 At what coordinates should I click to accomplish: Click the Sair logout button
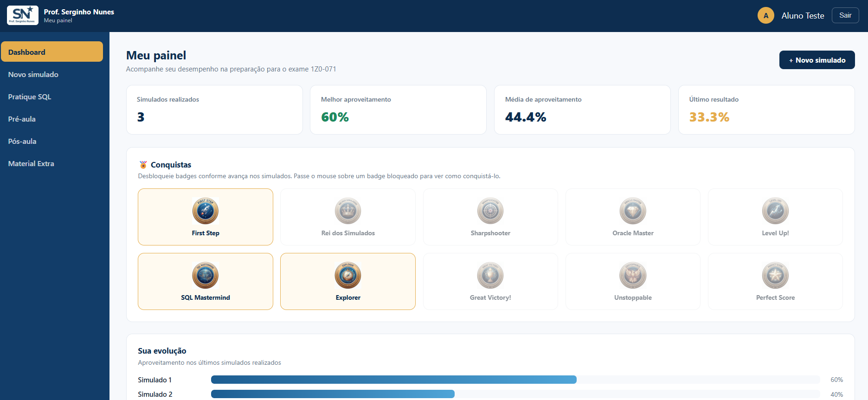845,15
